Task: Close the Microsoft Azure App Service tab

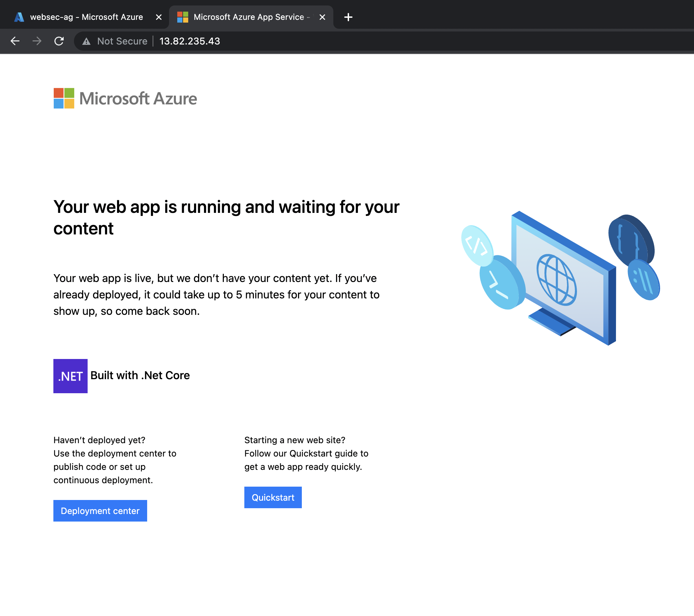Action: pyautogui.click(x=322, y=17)
